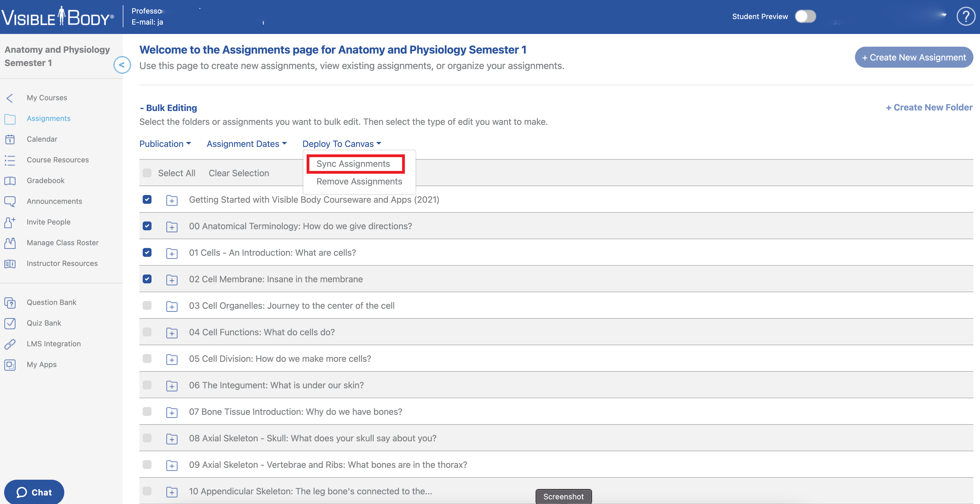Open the Quiz Bank
The height and width of the screenshot is (504, 980).
tap(44, 323)
